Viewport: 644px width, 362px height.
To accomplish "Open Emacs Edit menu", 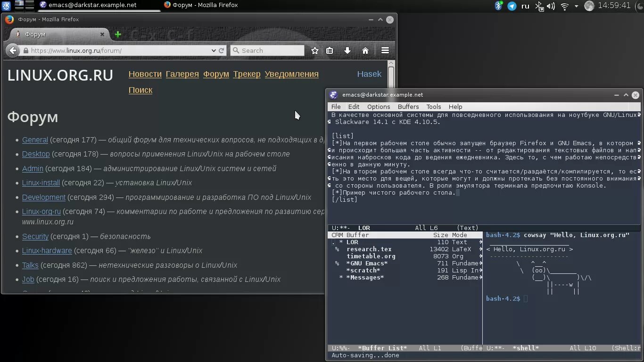I will [354, 107].
